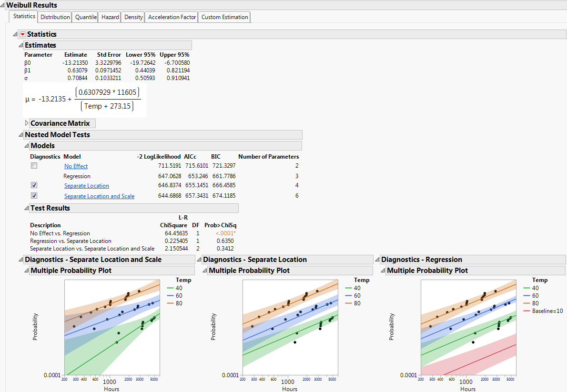Image resolution: width=567 pixels, height=392 pixels.
Task: Collapse the Estimates section
Action: pos(20,45)
